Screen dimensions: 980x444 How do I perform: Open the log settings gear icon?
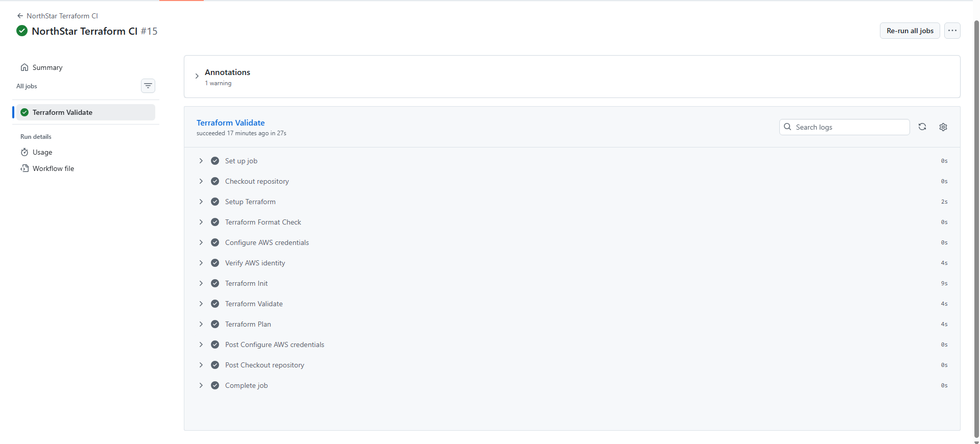pyautogui.click(x=943, y=127)
